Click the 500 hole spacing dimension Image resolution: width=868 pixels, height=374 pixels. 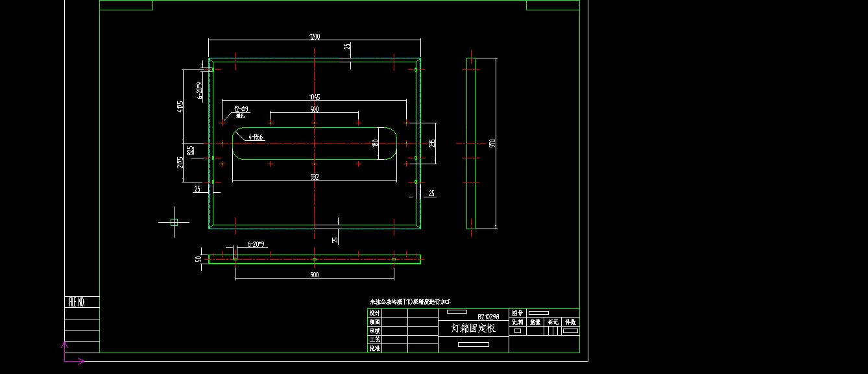(315, 110)
